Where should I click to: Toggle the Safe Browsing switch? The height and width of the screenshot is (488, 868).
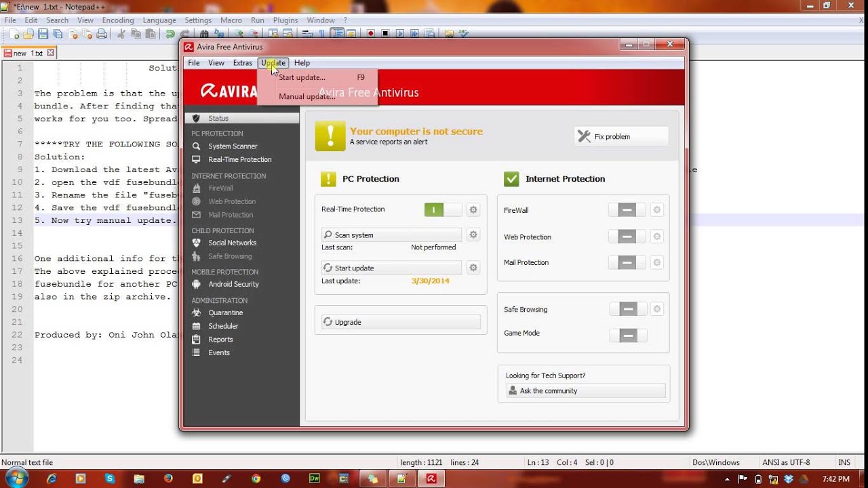[x=627, y=309]
